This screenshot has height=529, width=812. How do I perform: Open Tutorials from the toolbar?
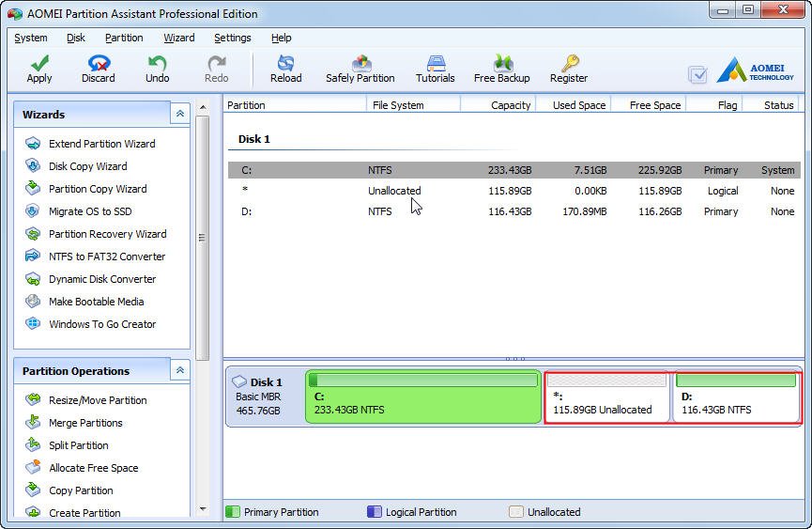click(436, 69)
